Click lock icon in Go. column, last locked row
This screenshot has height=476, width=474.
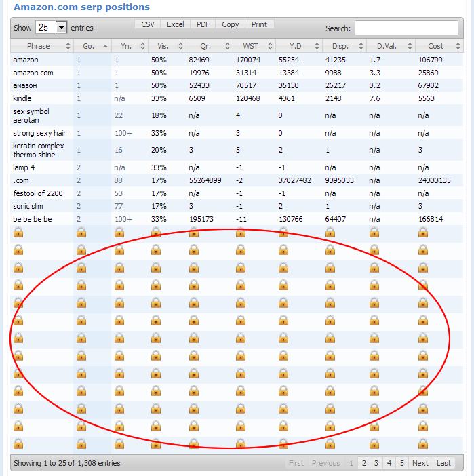click(x=81, y=444)
